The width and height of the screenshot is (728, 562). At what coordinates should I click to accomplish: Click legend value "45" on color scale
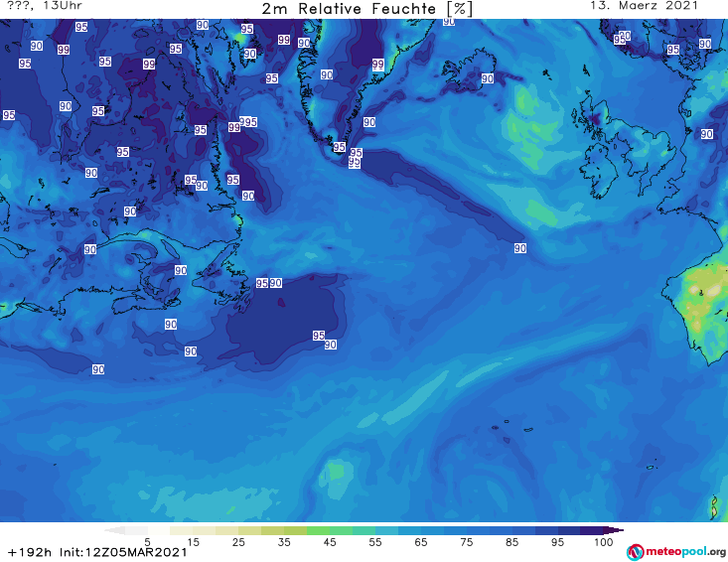click(329, 542)
